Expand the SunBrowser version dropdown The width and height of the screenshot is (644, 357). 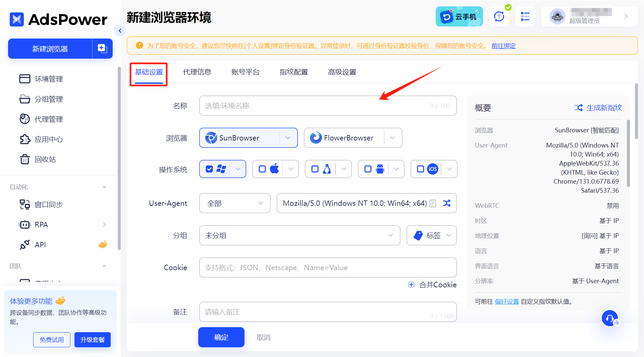288,138
